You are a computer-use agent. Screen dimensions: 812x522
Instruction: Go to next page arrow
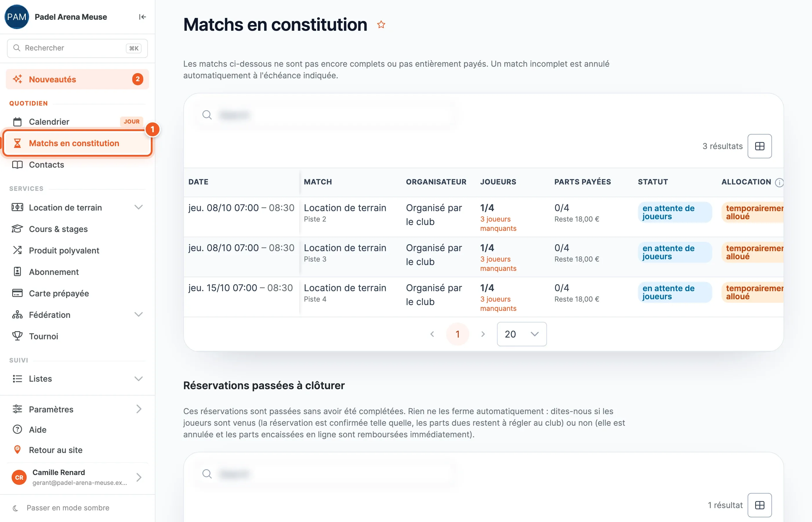coord(483,334)
